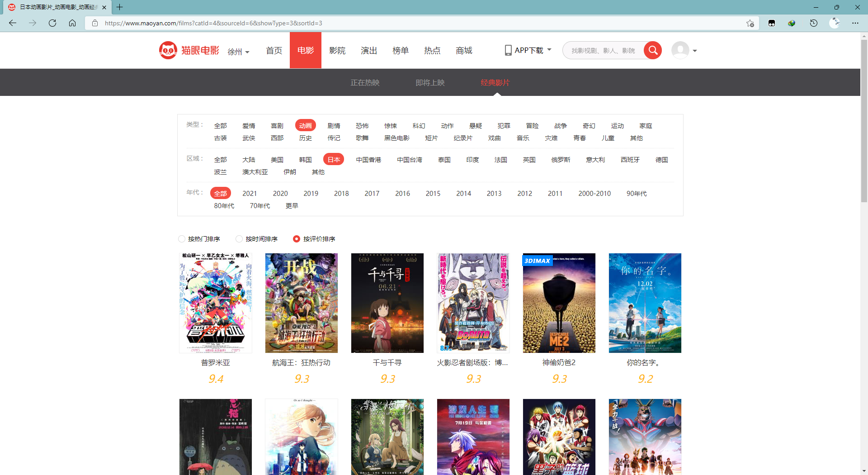This screenshot has height=475, width=868.
Task: Switch to 正在热映 sub-tab
Action: [x=365, y=83]
